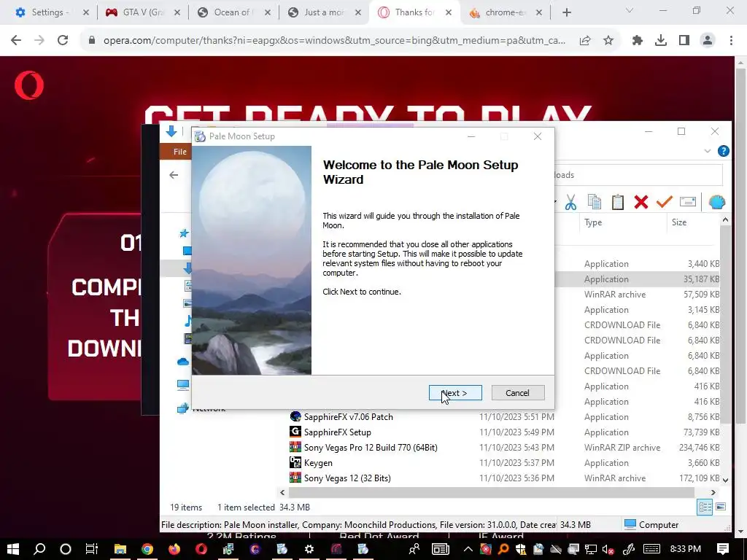Image resolution: width=747 pixels, height=560 pixels.
Task: Sort files by Type column
Action: point(593,222)
